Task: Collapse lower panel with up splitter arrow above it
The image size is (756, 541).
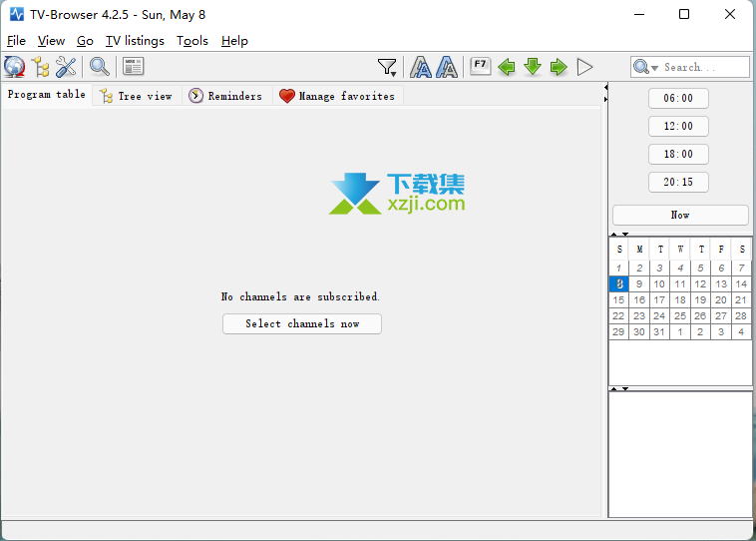Action: (614, 389)
